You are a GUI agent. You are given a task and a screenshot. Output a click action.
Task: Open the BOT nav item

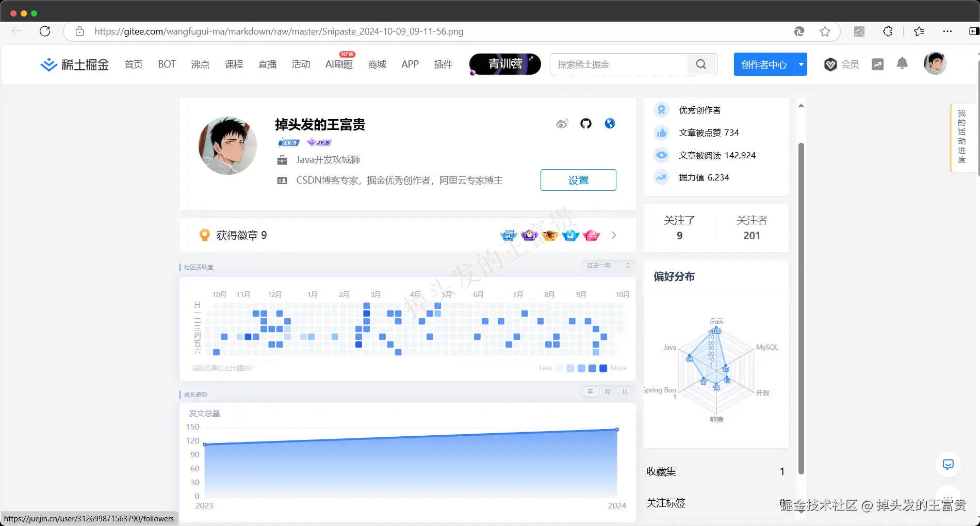[x=167, y=64]
